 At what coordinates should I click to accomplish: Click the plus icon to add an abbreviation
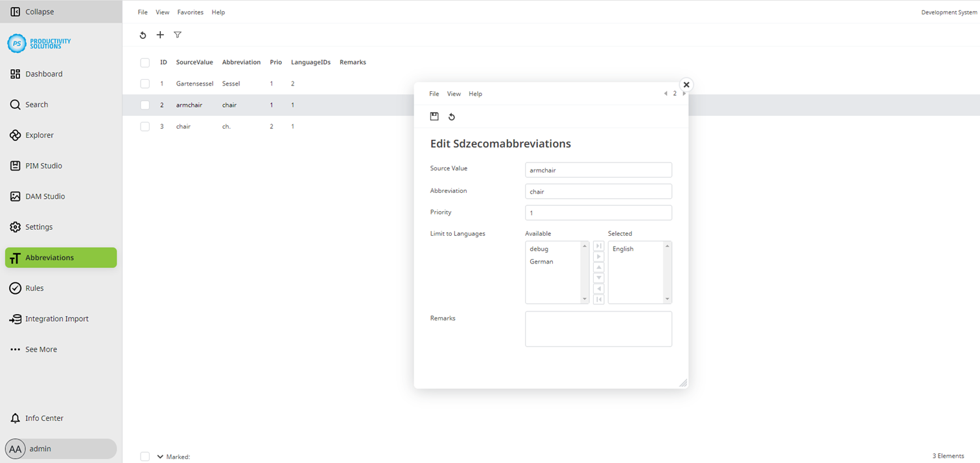coord(160,35)
